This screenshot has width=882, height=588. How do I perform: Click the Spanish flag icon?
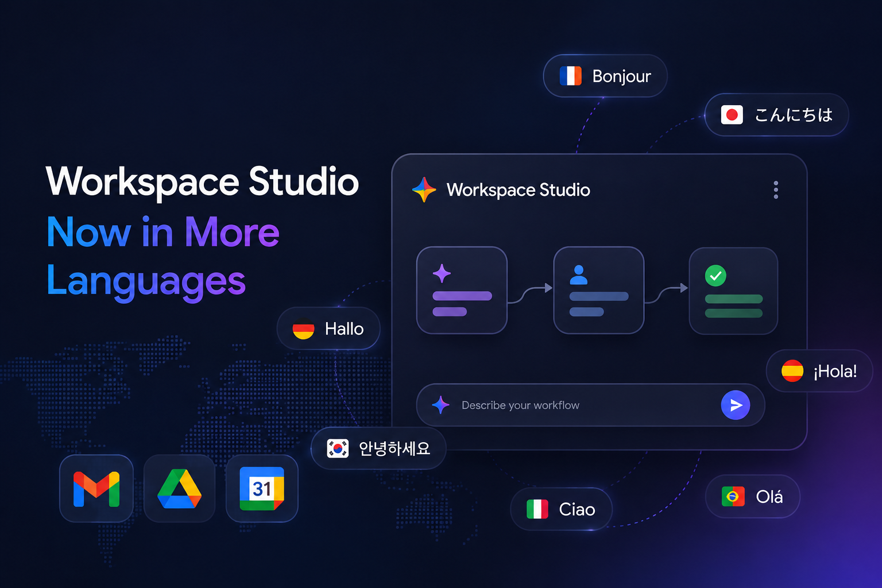point(792,371)
